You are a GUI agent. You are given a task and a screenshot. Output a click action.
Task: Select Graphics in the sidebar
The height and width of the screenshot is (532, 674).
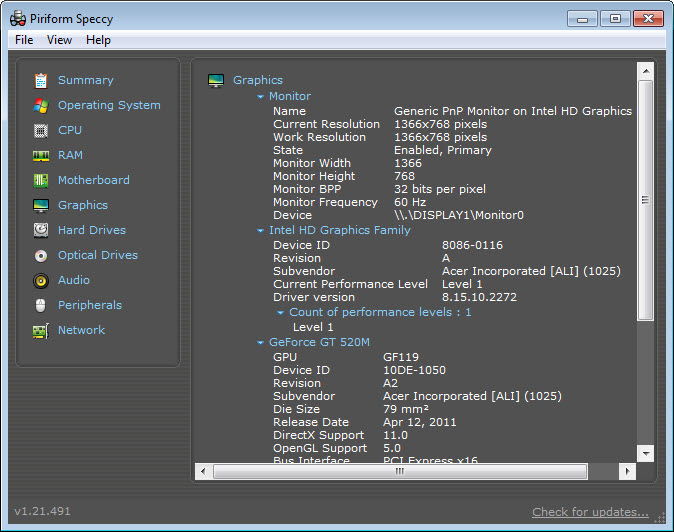coord(83,205)
